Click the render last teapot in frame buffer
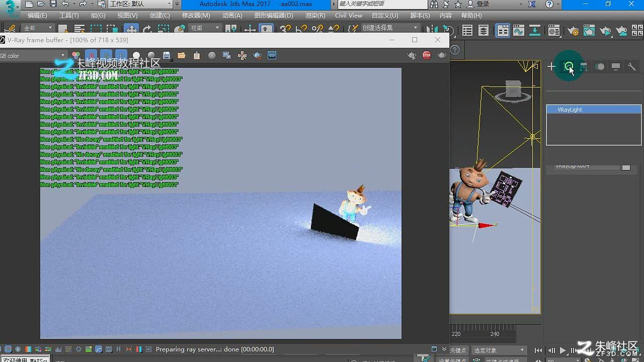Screen dimensions: 644x362 442,55
